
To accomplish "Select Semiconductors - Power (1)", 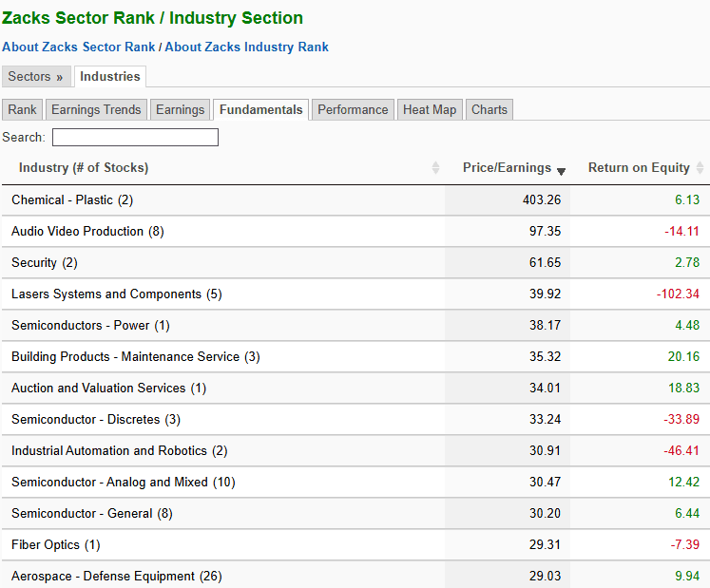I will pos(90,325).
